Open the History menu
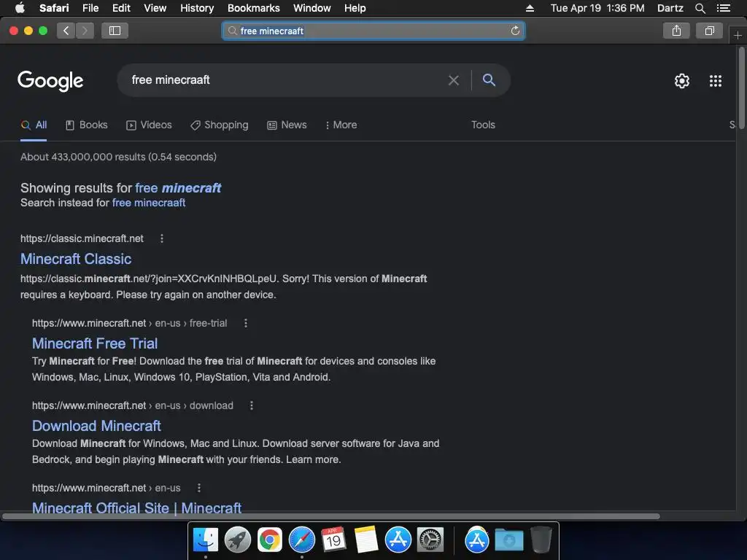The width and height of the screenshot is (747, 560). (x=197, y=8)
